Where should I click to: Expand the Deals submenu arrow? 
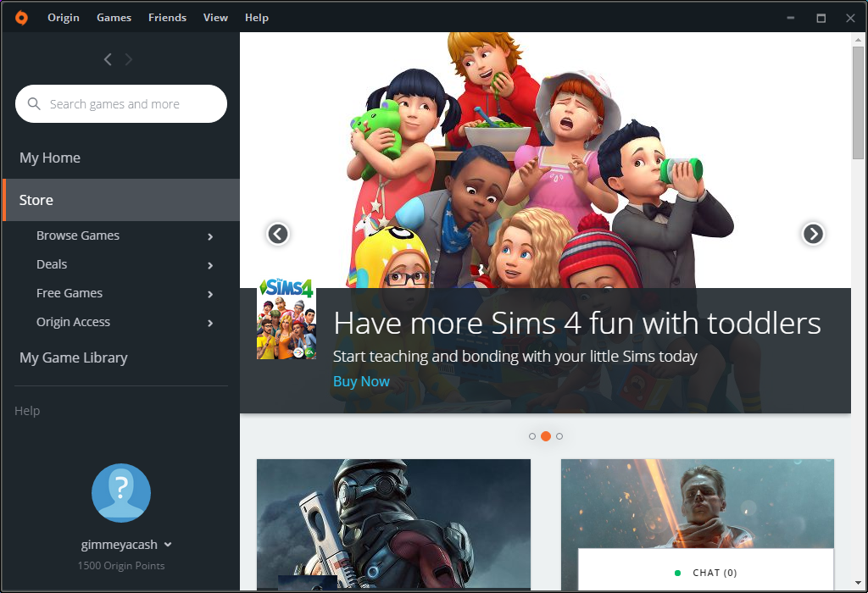coord(210,265)
